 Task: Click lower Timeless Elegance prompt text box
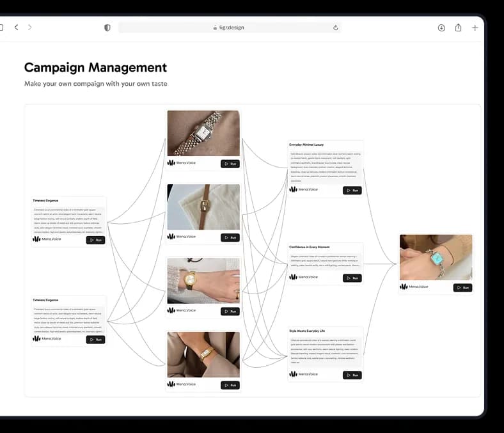tap(68, 320)
